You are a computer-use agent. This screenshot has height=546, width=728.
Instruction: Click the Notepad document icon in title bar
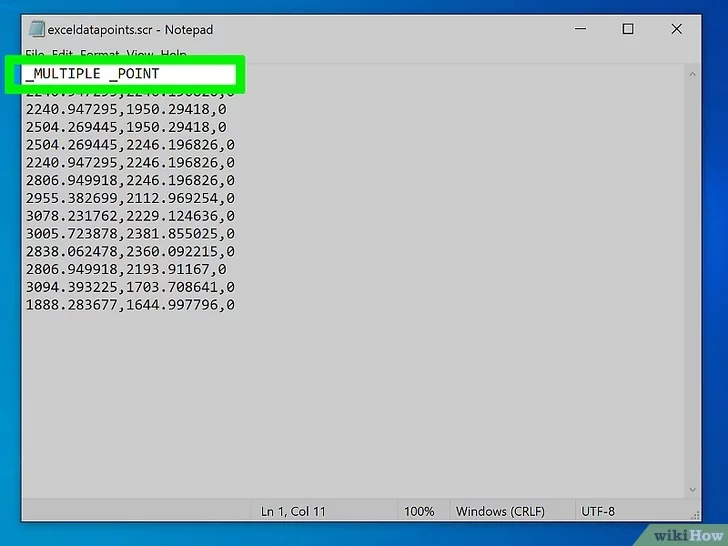[x=37, y=29]
